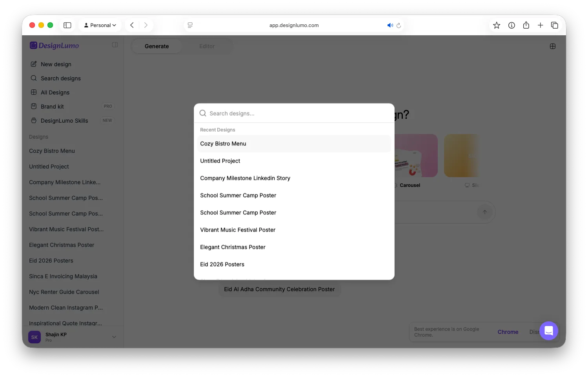Click the PRO badge next to Brand kit

pos(108,106)
